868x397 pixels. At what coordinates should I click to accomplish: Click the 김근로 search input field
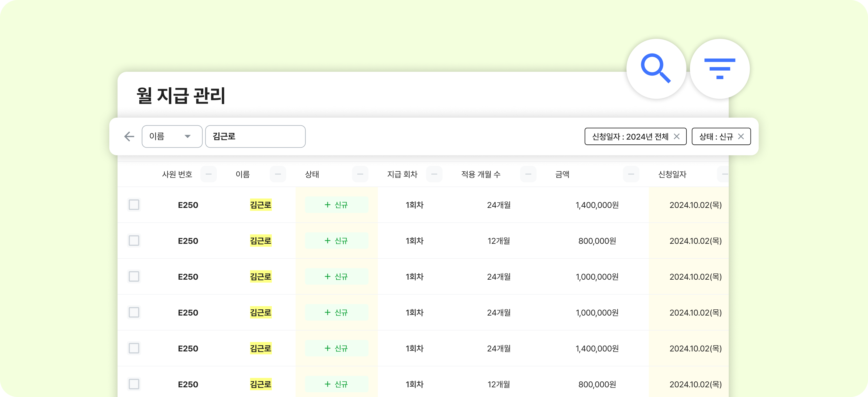point(255,136)
